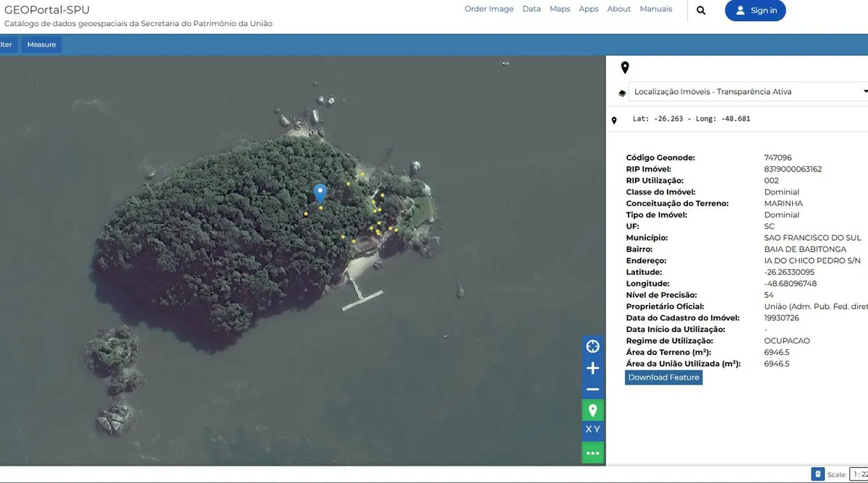Click the layers stack icon beside layer selector

click(x=622, y=93)
